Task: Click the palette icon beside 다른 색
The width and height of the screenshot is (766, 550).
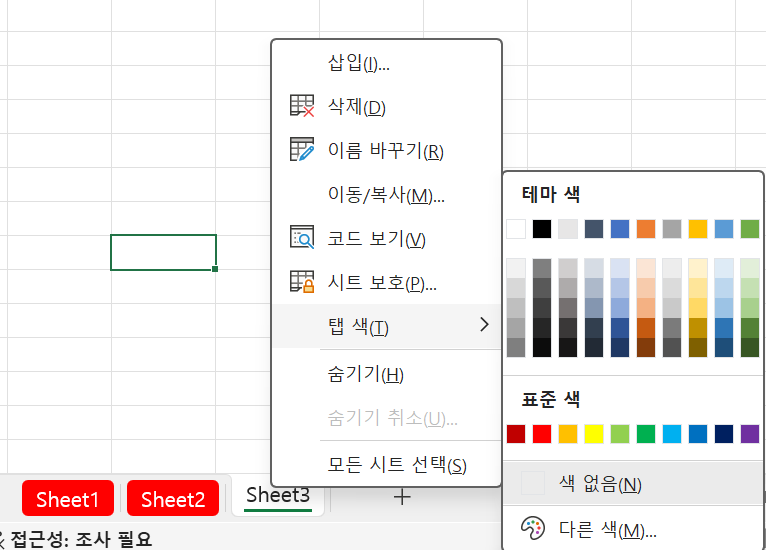Action: (x=532, y=528)
